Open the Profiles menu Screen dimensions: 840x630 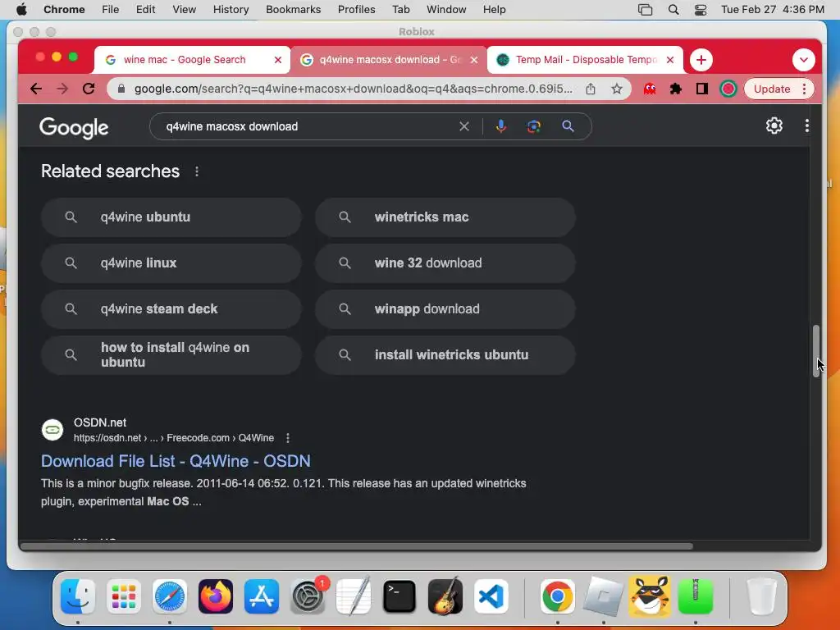(x=356, y=10)
